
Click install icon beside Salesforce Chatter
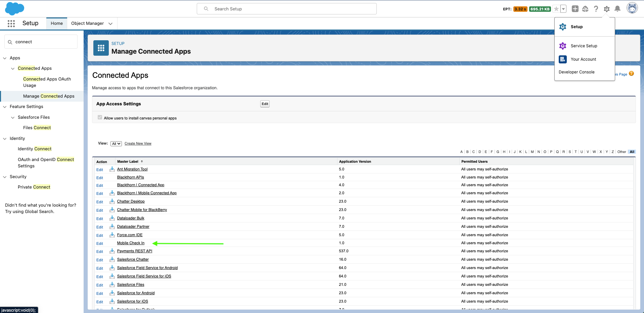pyautogui.click(x=112, y=259)
